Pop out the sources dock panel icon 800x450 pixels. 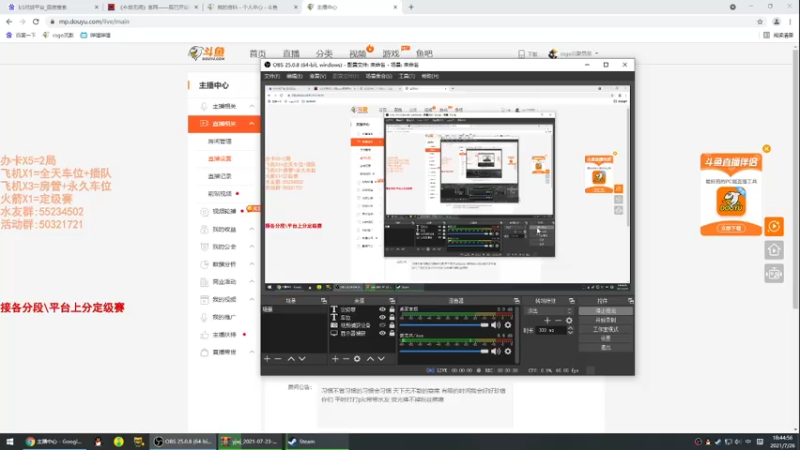(x=392, y=301)
